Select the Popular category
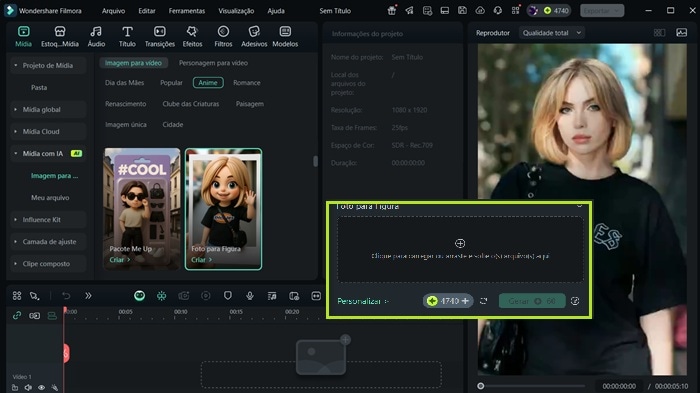 coord(171,83)
